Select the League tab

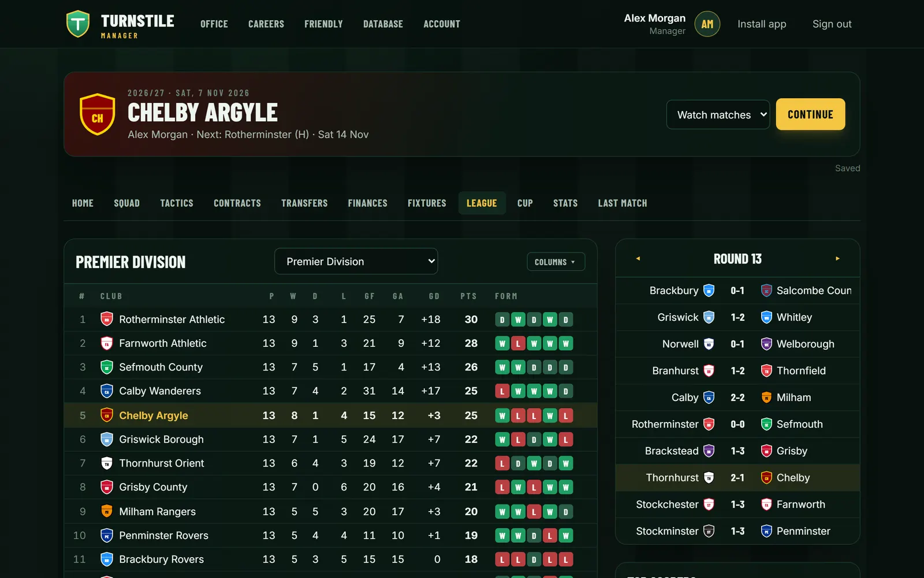pyautogui.click(x=482, y=203)
